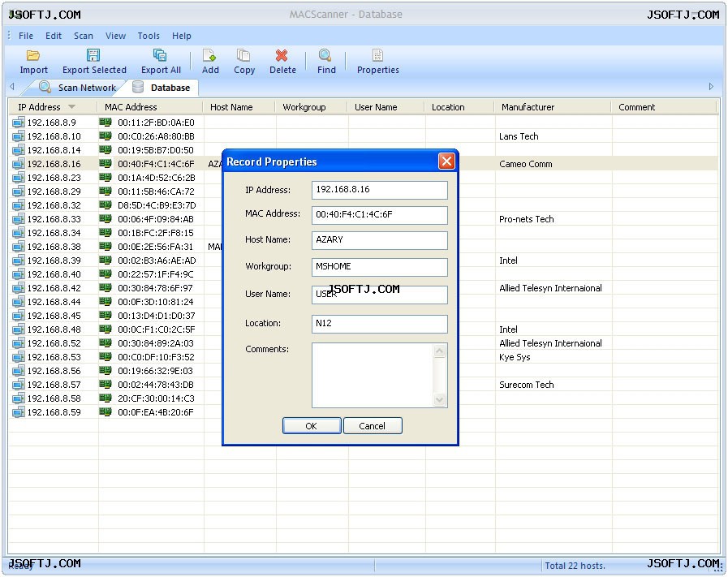
Task: Open the File menu
Action: [25, 36]
